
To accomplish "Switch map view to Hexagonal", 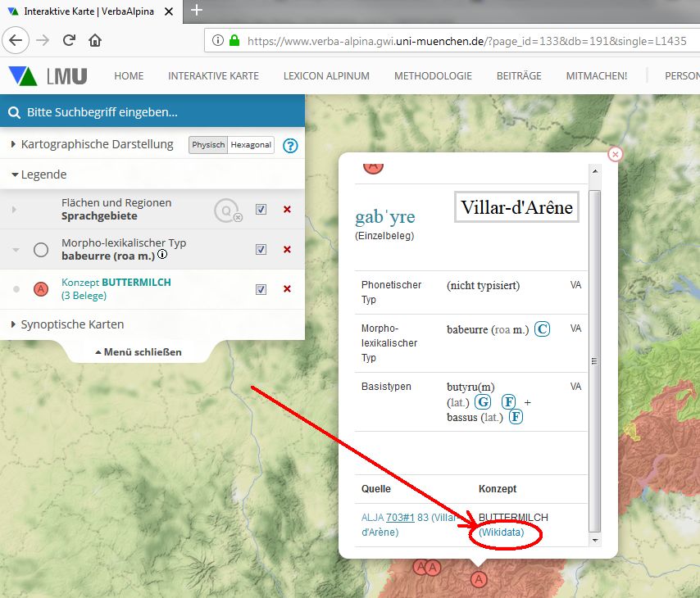I will point(251,145).
